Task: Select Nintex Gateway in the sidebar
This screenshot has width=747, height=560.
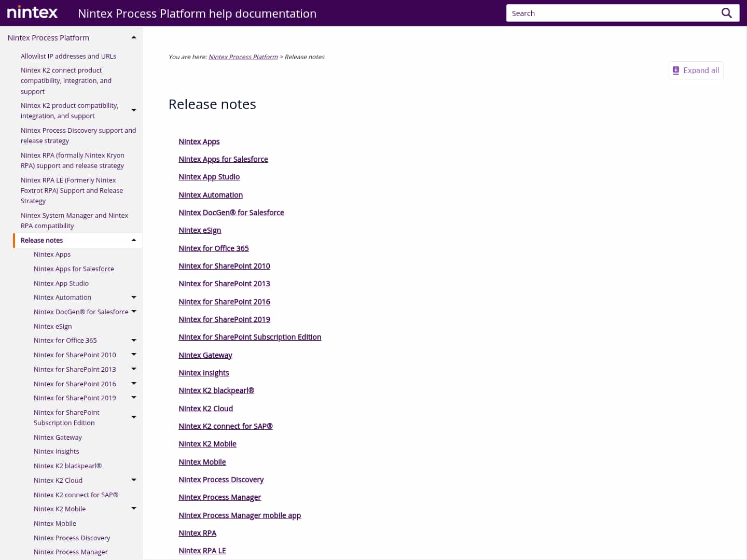Action: [x=58, y=437]
